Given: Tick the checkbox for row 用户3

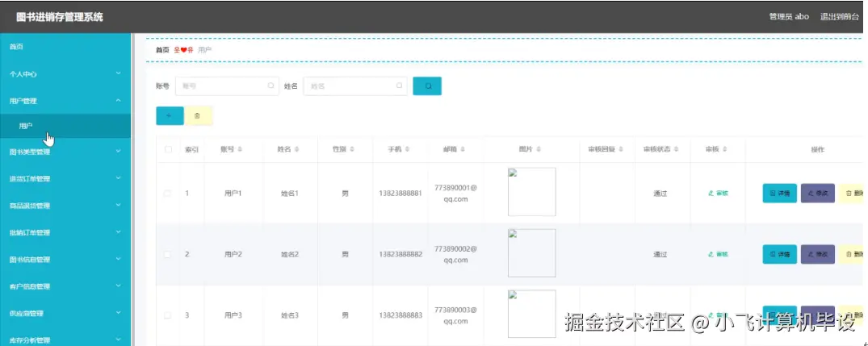Looking at the screenshot, I should (168, 315).
